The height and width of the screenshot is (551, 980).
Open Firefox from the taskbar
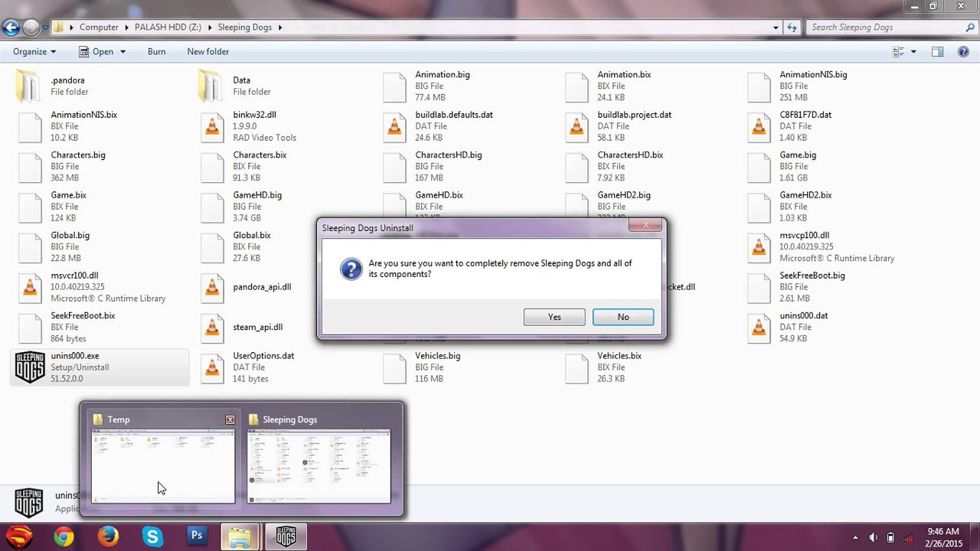pyautogui.click(x=108, y=537)
